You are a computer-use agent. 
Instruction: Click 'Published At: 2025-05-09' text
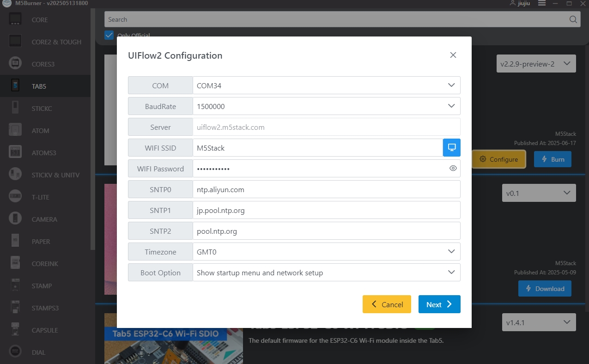[x=545, y=272]
